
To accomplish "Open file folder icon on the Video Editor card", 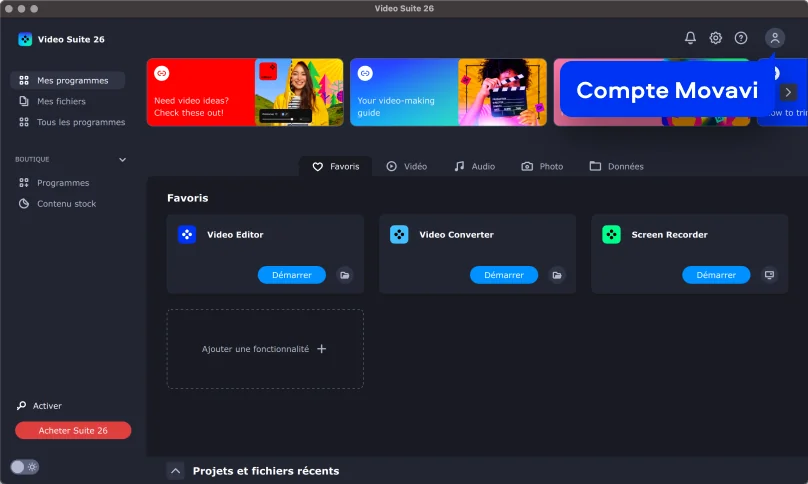I will (x=345, y=275).
